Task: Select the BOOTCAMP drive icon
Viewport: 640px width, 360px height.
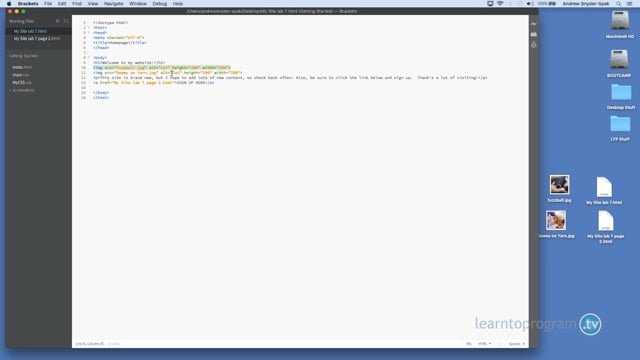Action: pyautogui.click(x=619, y=59)
